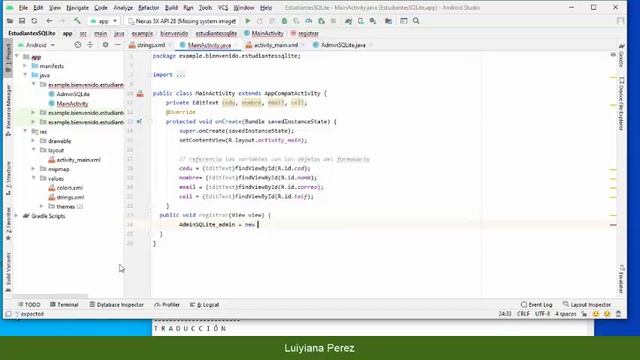
Task: Collapse the java folder
Action: [25, 75]
